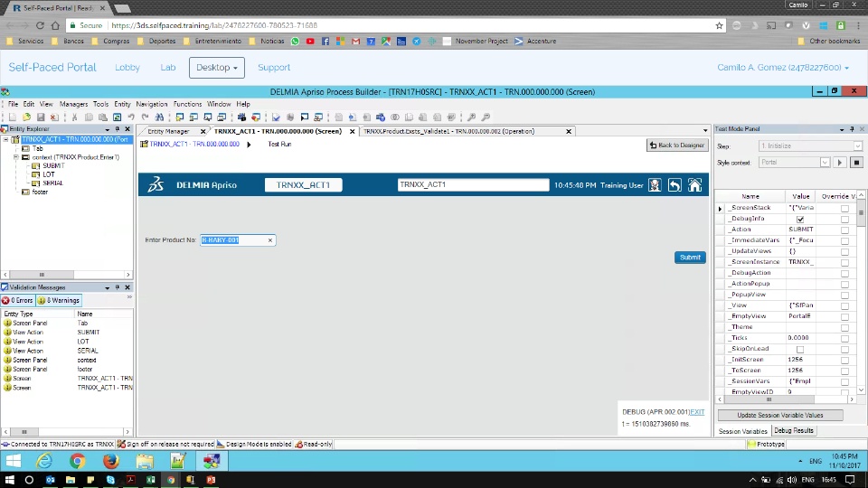Open the Step dropdown in Test Mode Panel
The height and width of the screenshot is (488, 868).
pos(857,146)
